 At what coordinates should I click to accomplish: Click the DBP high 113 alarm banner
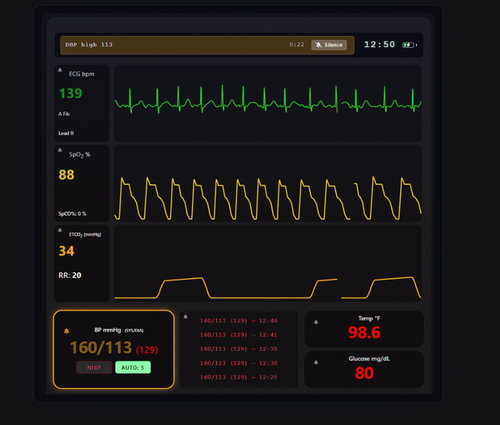point(207,45)
